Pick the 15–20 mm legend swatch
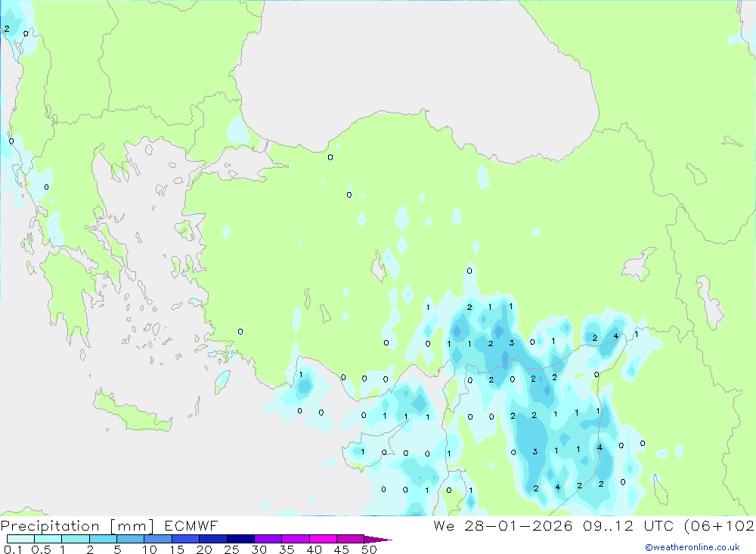Image resolution: width=756 pixels, height=554 pixels. point(186,539)
